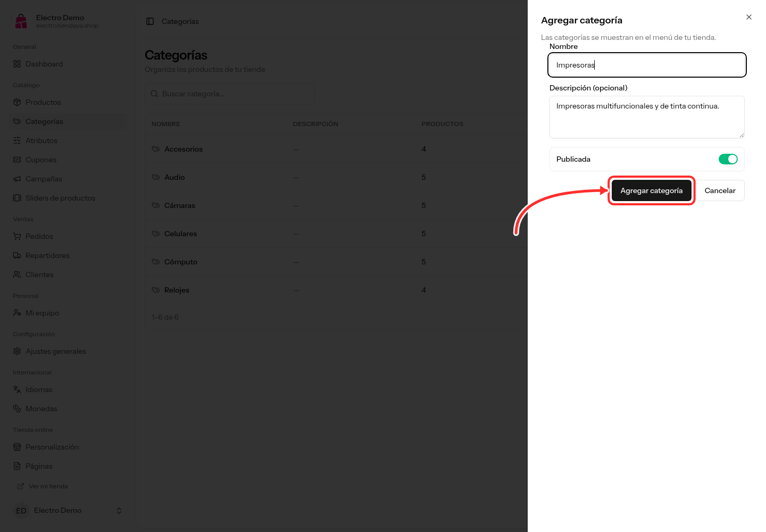Click the external link icon beside Ver mi tienda
Viewport: 766px width, 532px height.
[x=21, y=486]
